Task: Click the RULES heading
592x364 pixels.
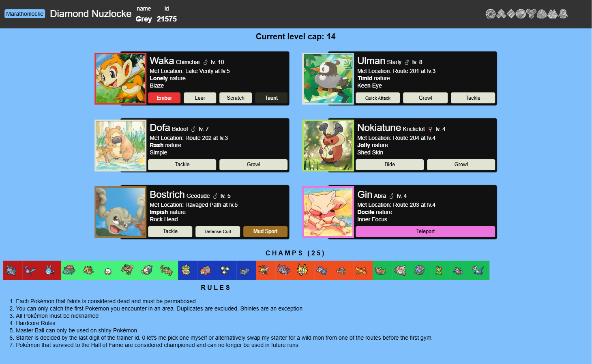Action: (x=216, y=287)
